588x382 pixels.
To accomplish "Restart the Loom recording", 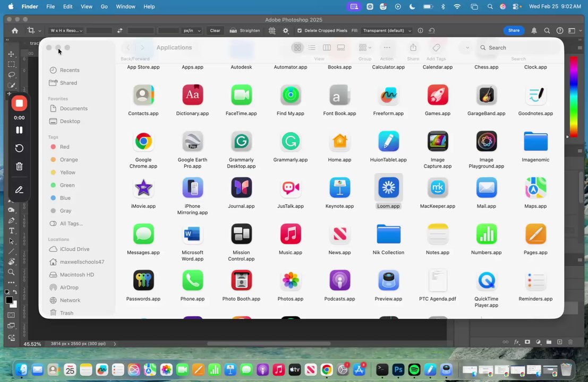I will click(19, 149).
